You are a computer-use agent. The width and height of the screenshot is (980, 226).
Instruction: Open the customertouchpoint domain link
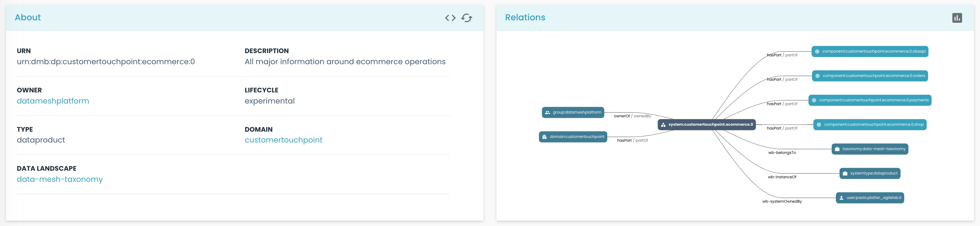(x=283, y=140)
